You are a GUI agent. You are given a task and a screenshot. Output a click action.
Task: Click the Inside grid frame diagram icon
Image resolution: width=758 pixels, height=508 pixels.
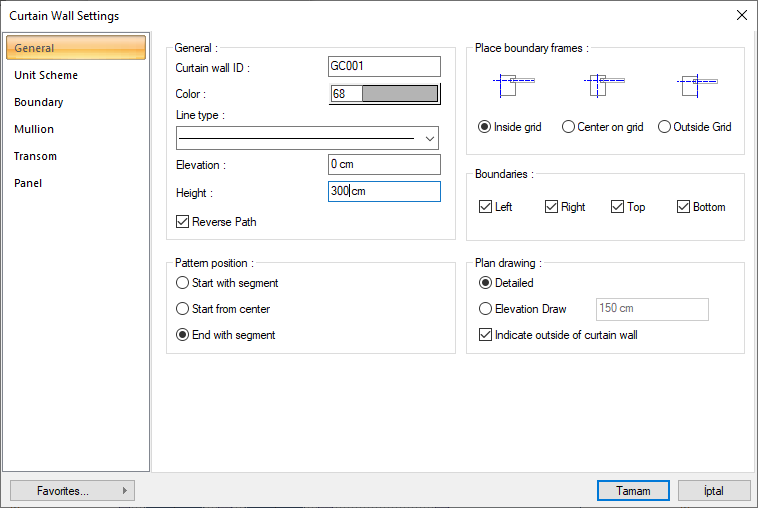pos(513,85)
